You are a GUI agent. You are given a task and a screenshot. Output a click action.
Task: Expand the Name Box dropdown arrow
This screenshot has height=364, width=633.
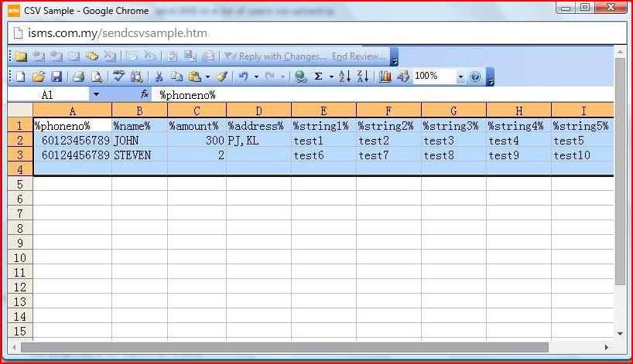coord(96,94)
